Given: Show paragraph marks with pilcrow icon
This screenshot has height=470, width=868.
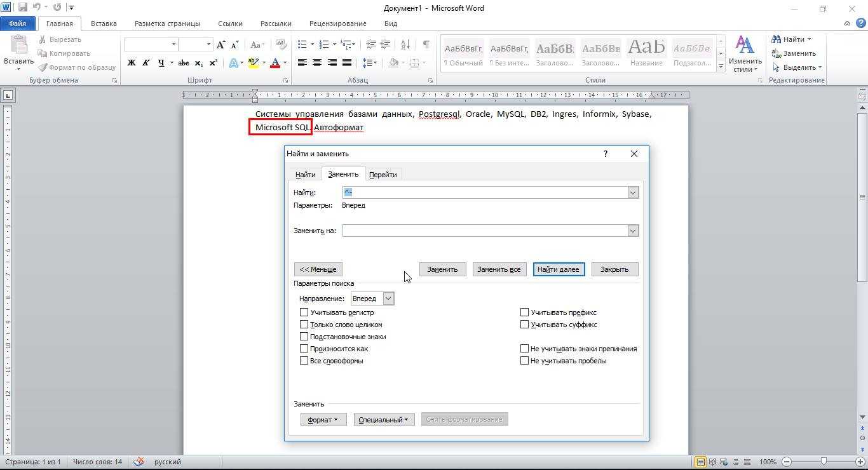Looking at the screenshot, I should (x=426, y=44).
